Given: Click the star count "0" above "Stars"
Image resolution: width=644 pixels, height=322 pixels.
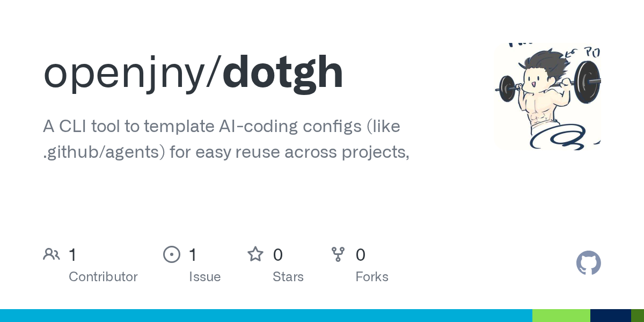Looking at the screenshot, I should coord(277,255).
